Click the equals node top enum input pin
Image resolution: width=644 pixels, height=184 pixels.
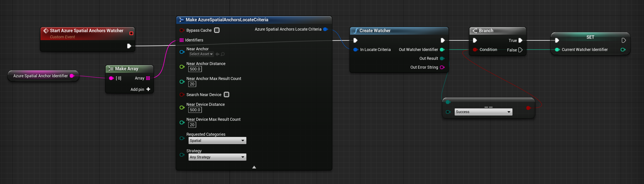pyautogui.click(x=448, y=102)
